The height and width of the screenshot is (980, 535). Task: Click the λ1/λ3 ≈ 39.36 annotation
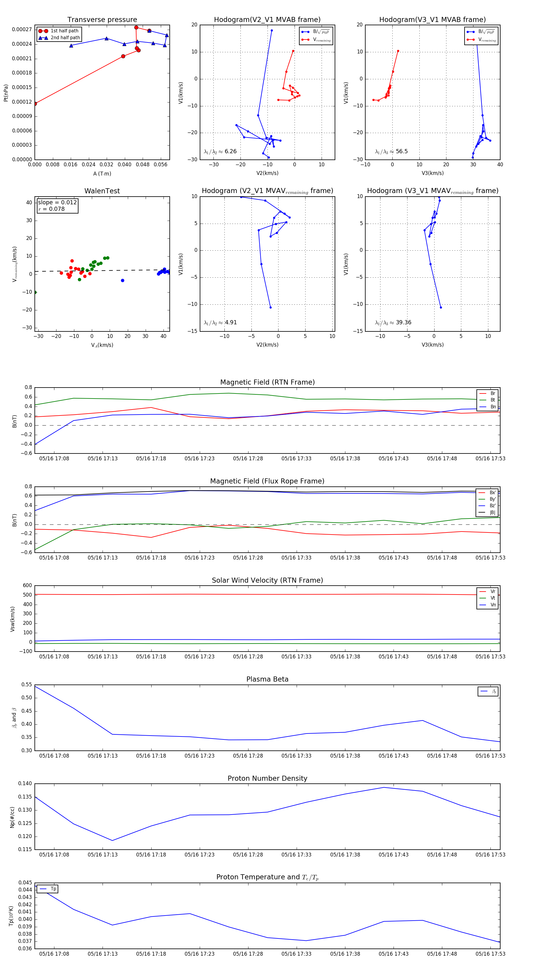[393, 323]
